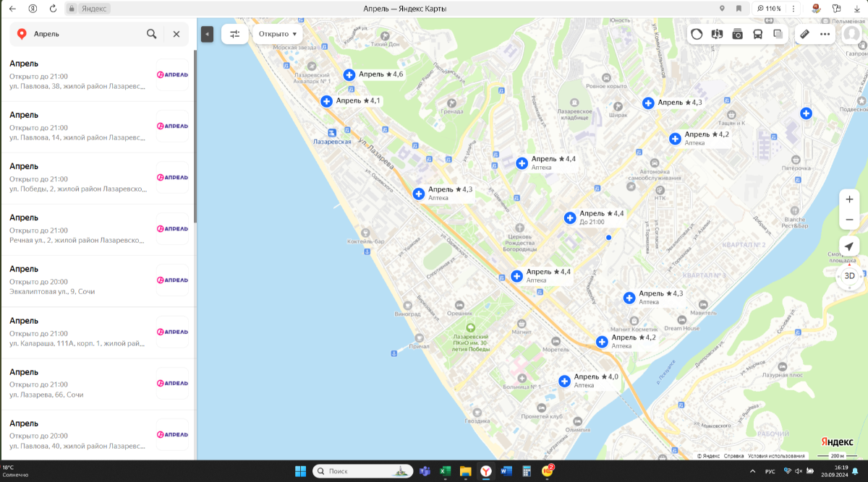The height and width of the screenshot is (482, 868).
Task: Toggle the moving transport bus layer
Action: coord(757,34)
